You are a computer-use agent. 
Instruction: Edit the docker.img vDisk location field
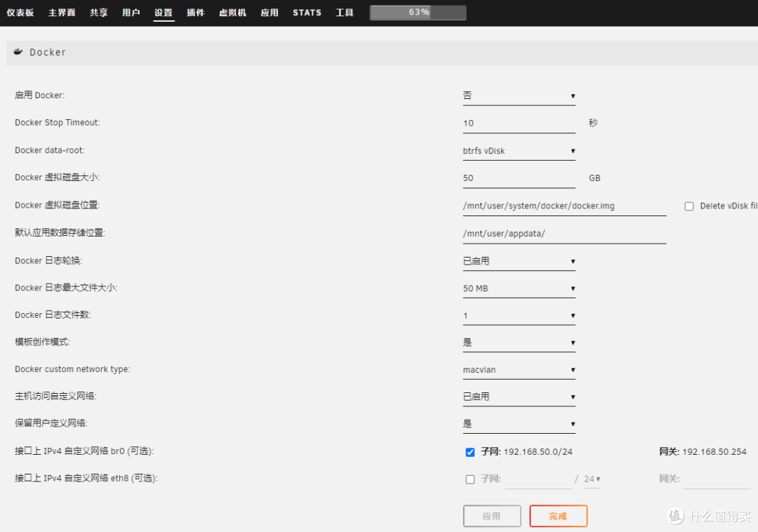pyautogui.click(x=564, y=206)
